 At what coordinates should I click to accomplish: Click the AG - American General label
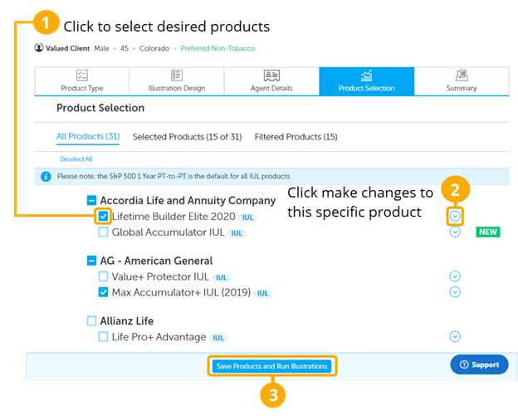[x=156, y=261]
